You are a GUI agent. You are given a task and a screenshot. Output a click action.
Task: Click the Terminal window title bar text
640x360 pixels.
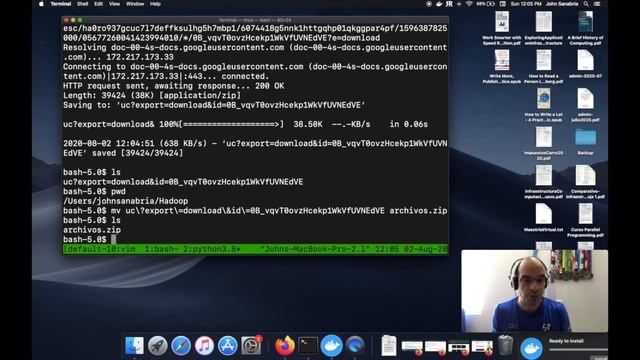coord(255,20)
